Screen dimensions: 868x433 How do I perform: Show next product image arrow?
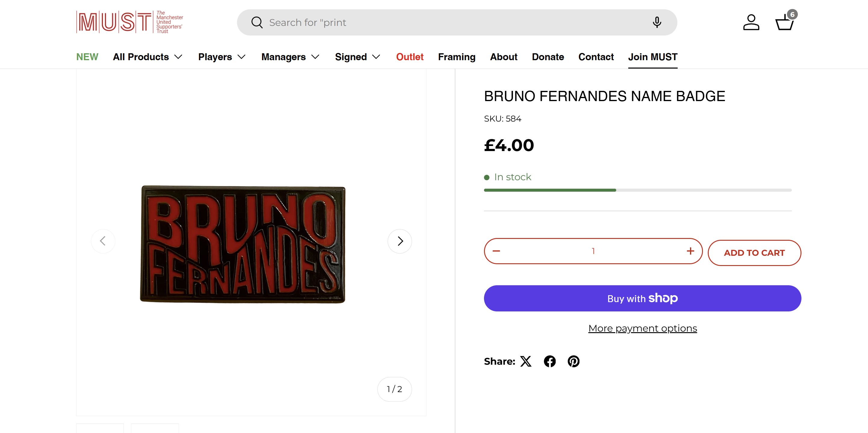pyautogui.click(x=400, y=241)
